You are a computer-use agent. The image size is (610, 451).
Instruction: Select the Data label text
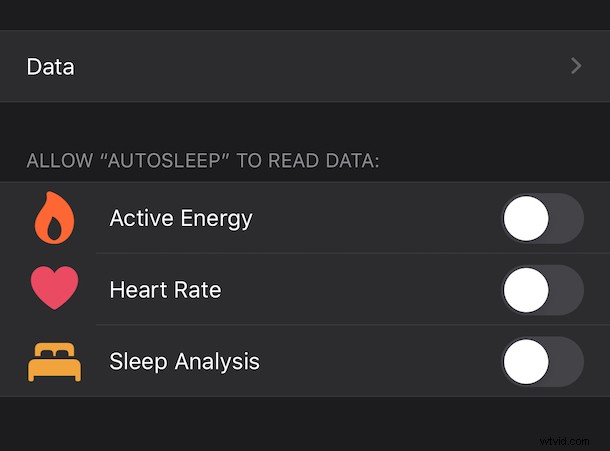(50, 67)
